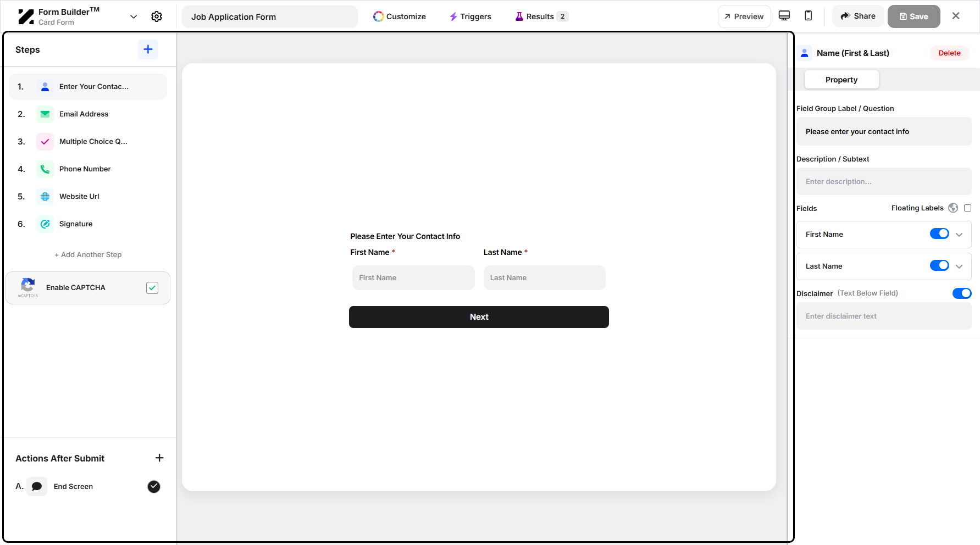The width and height of the screenshot is (980, 545).
Task: Click the reCAPTCHA logo icon
Action: click(x=27, y=287)
